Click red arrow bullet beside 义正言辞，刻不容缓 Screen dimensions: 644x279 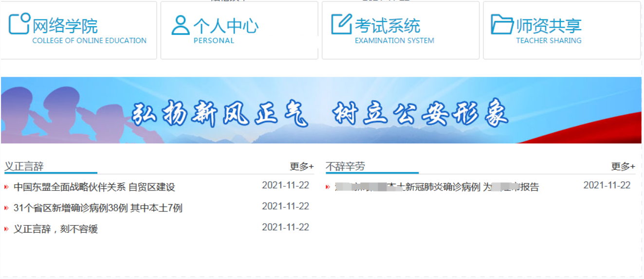pyautogui.click(x=6, y=229)
